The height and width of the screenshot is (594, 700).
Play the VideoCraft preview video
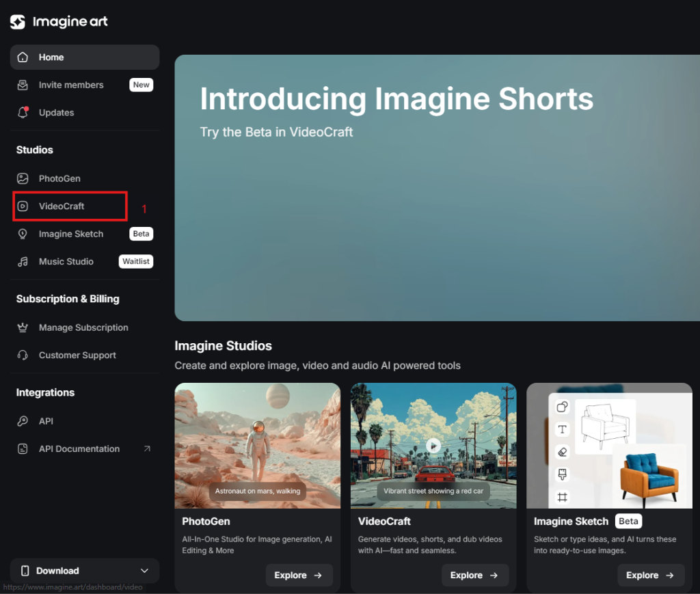433,446
